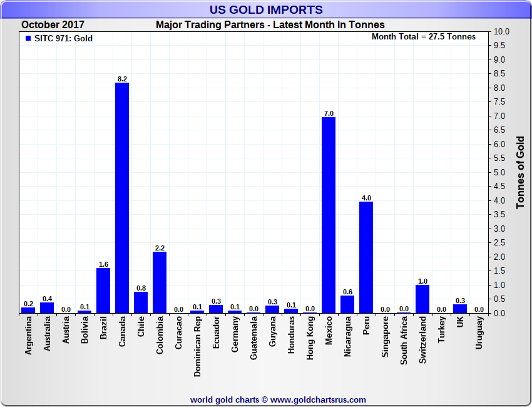Click the 7.5 tick on the y-axis
Image resolution: width=532 pixels, height=407 pixels.
click(x=499, y=102)
